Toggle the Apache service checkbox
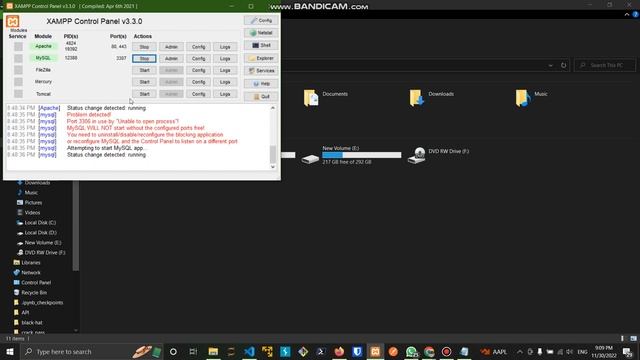The image size is (640, 360). (x=18, y=47)
